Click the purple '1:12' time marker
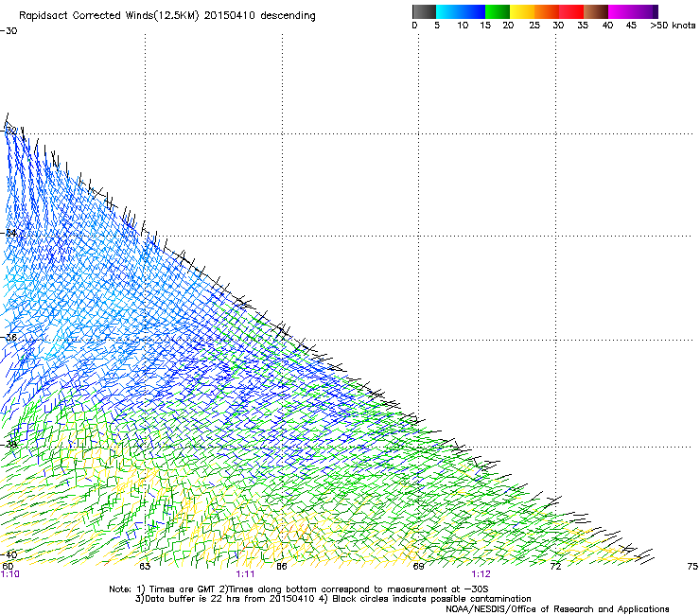700x615 pixels. tap(481, 574)
